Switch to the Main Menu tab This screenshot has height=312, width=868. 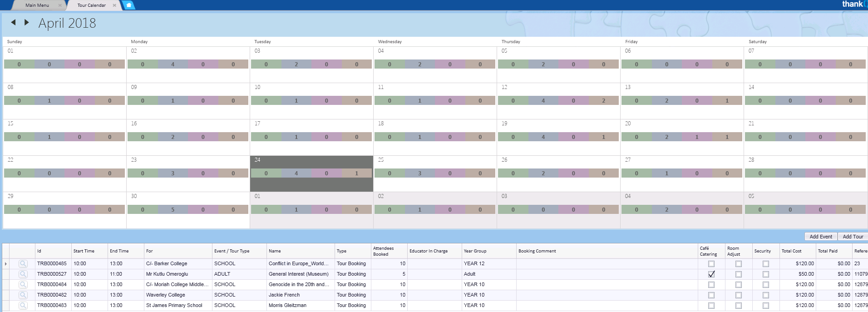click(x=37, y=5)
